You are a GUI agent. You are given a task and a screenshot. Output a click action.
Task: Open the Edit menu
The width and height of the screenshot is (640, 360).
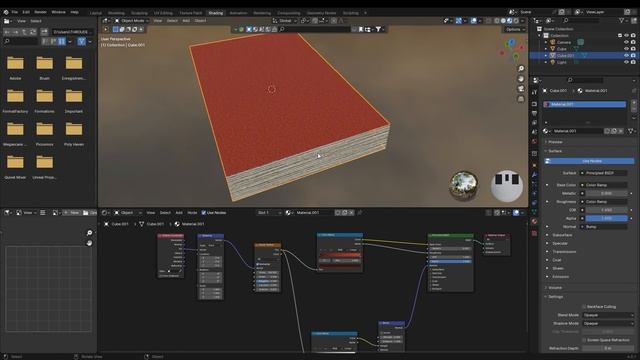(26, 12)
